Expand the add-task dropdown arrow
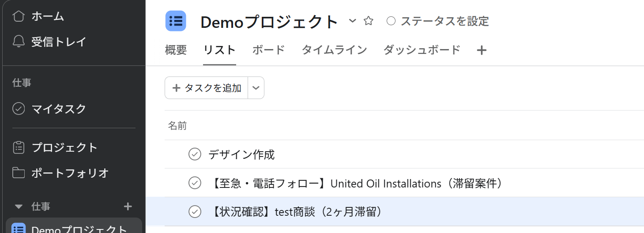644x233 pixels. coord(256,88)
